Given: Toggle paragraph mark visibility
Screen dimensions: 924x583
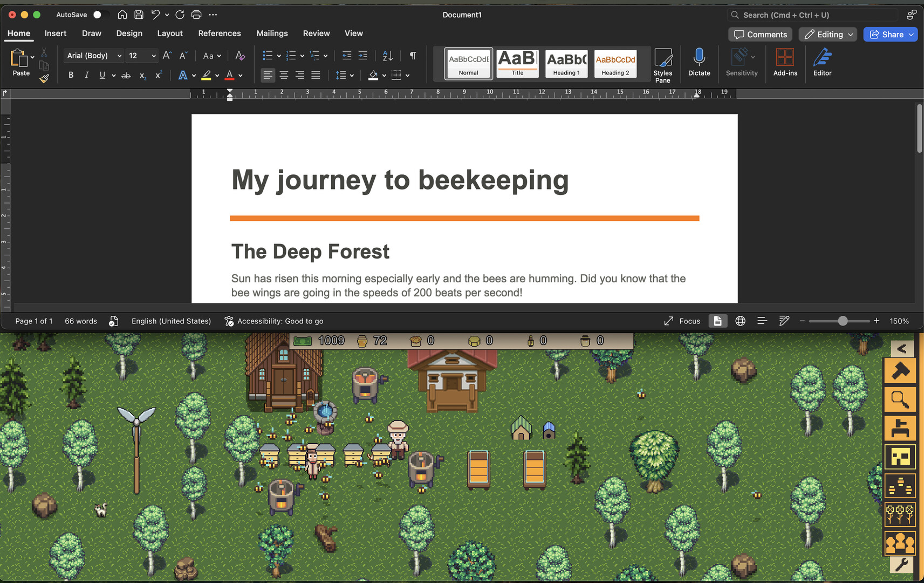Looking at the screenshot, I should click(413, 56).
